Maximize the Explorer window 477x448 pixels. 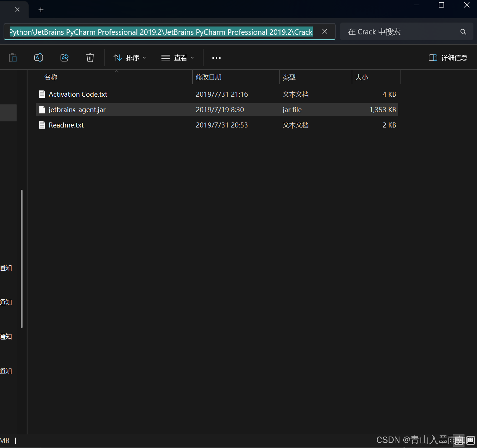[x=441, y=5]
